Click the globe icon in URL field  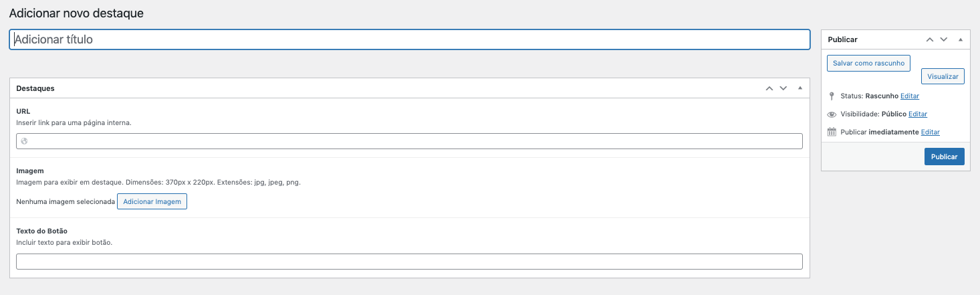(x=25, y=141)
